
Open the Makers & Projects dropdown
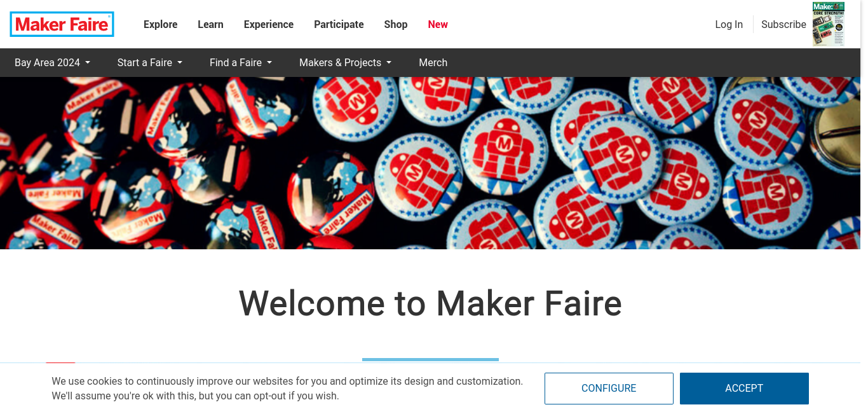[346, 62]
